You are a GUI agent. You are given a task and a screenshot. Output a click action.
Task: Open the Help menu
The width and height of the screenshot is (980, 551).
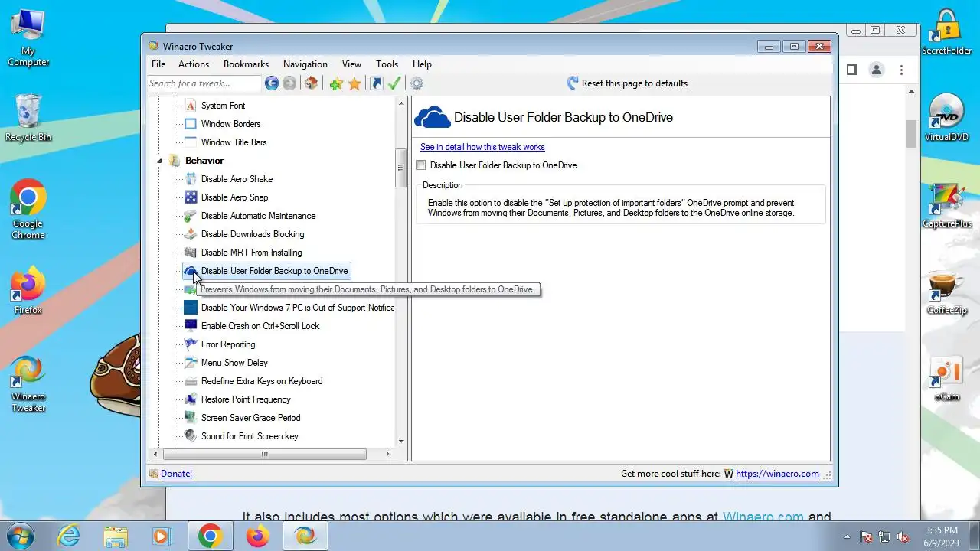(422, 64)
